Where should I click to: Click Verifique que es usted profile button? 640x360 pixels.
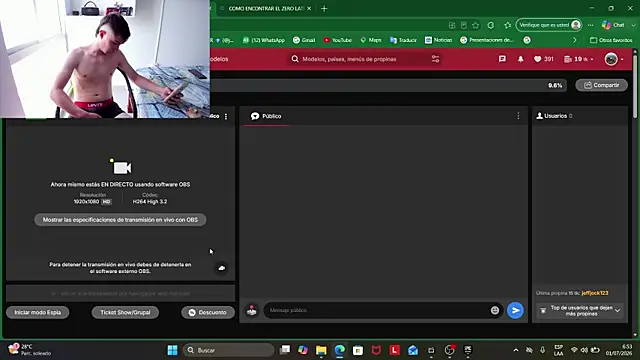tap(549, 25)
